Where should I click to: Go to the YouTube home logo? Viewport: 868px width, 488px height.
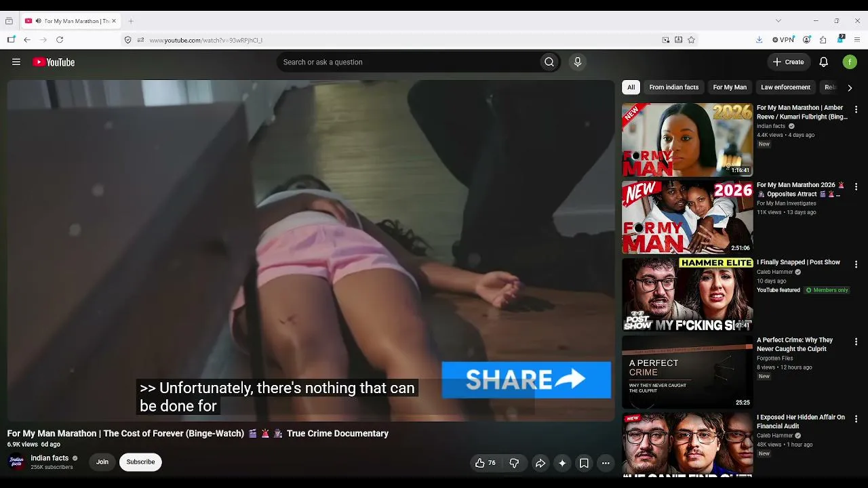(x=54, y=62)
